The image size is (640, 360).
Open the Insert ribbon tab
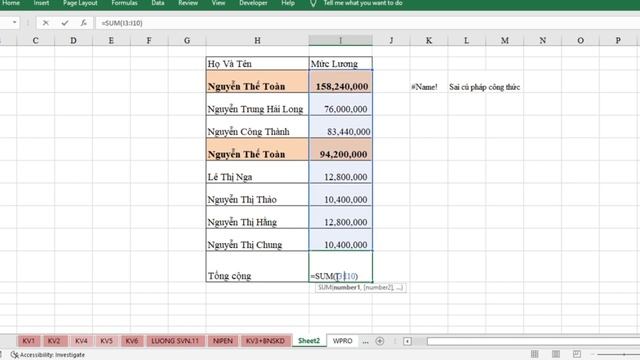click(41, 3)
